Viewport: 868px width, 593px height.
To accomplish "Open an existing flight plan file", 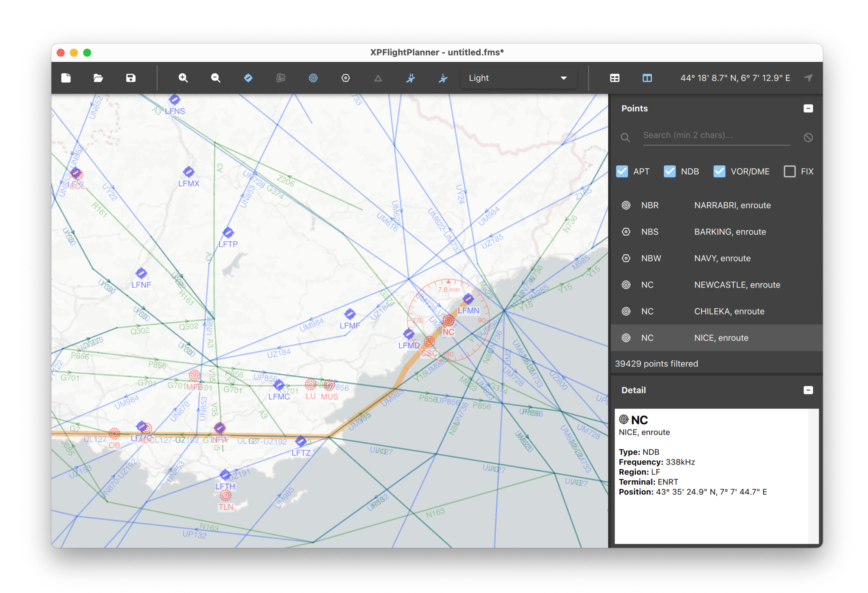I will (x=98, y=78).
